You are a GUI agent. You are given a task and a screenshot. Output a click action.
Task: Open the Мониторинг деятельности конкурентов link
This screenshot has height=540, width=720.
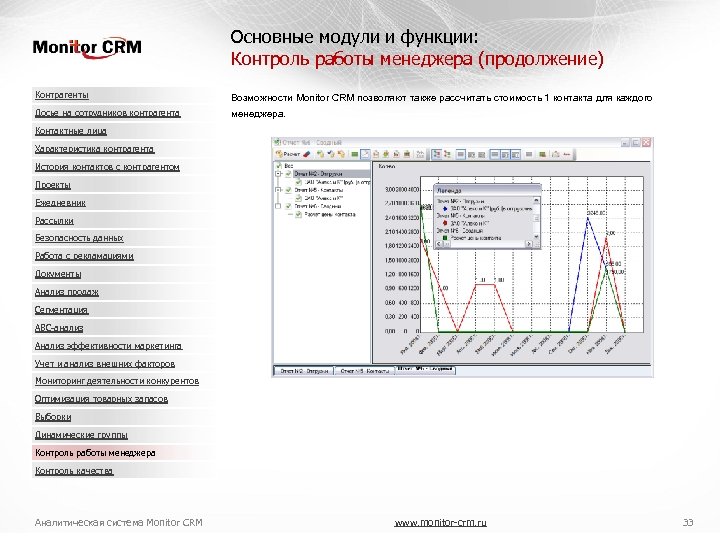[117, 381]
